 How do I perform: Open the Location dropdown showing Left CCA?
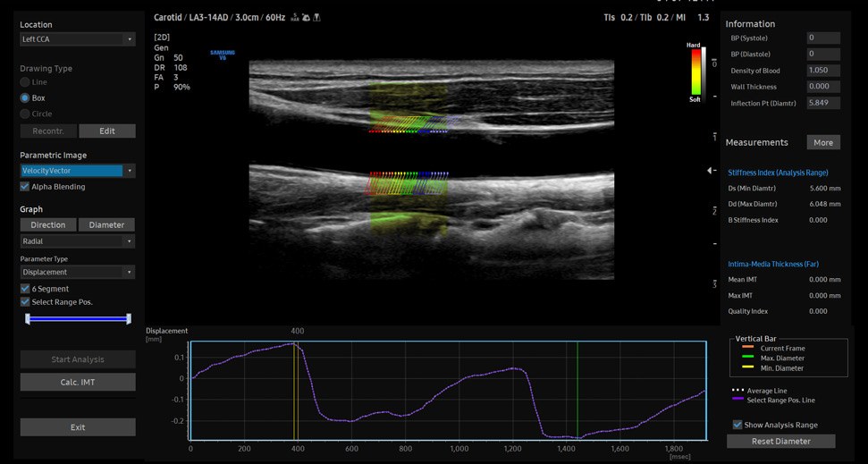coord(78,39)
